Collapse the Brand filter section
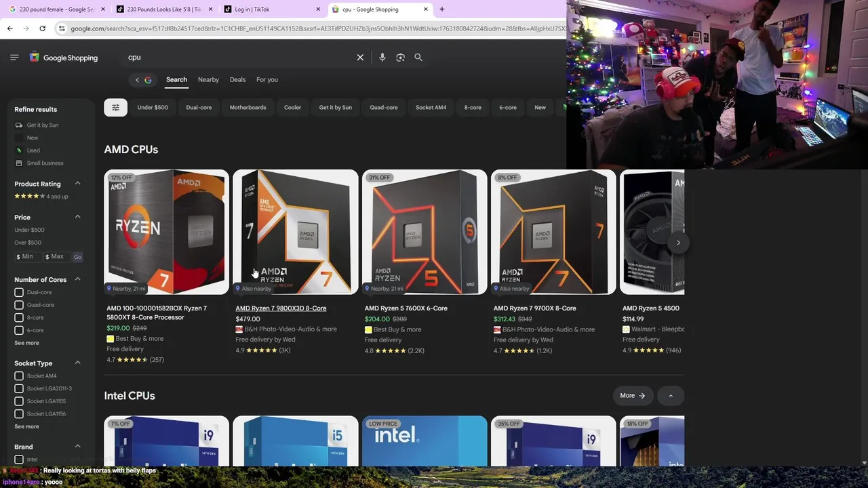The image size is (868, 488). click(x=77, y=447)
